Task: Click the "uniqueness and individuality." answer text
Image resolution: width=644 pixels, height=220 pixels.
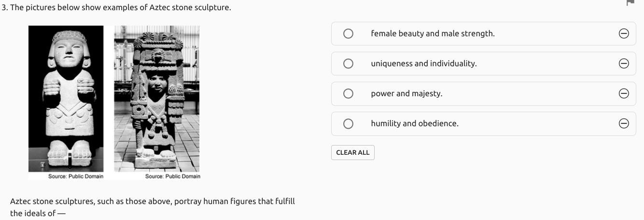Action: [x=424, y=63]
